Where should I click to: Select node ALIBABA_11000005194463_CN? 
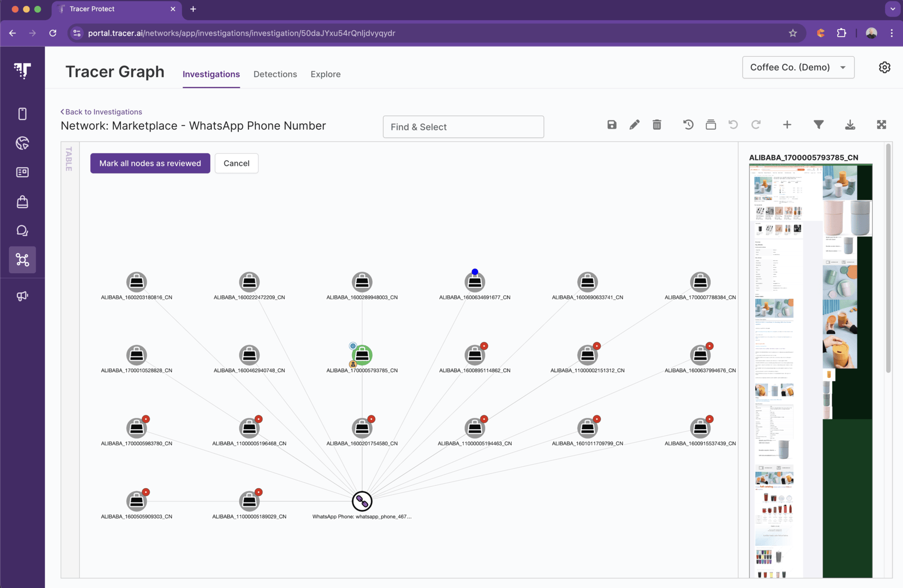475,428
